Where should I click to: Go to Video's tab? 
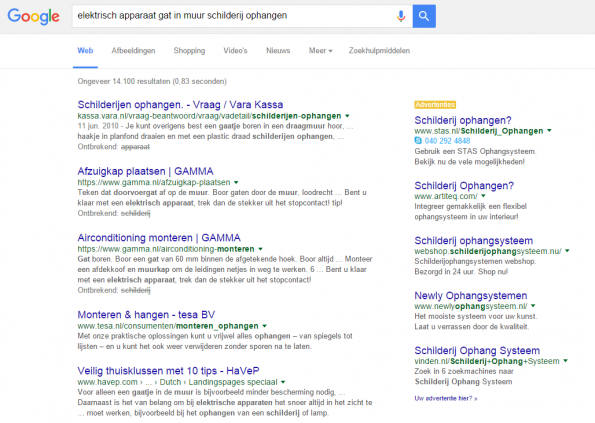coord(235,50)
